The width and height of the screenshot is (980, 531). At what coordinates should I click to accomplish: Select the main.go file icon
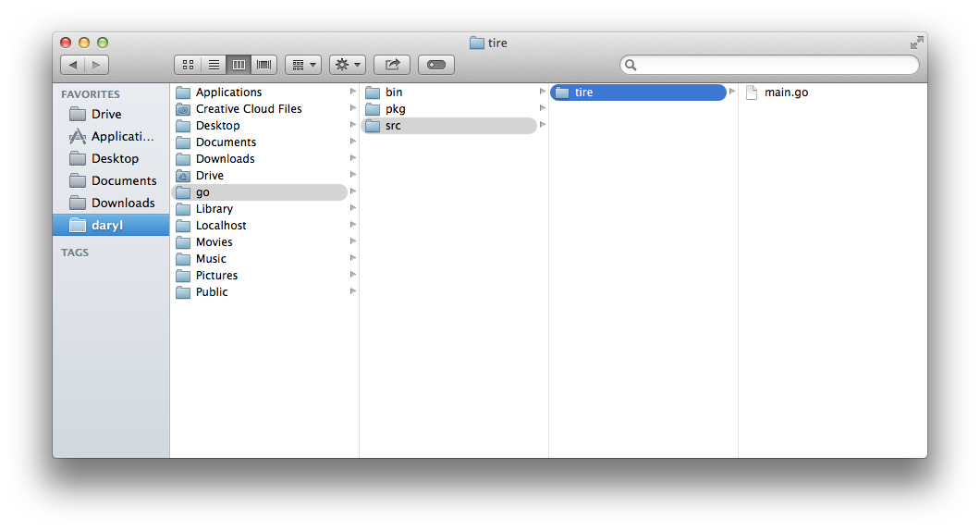click(752, 93)
